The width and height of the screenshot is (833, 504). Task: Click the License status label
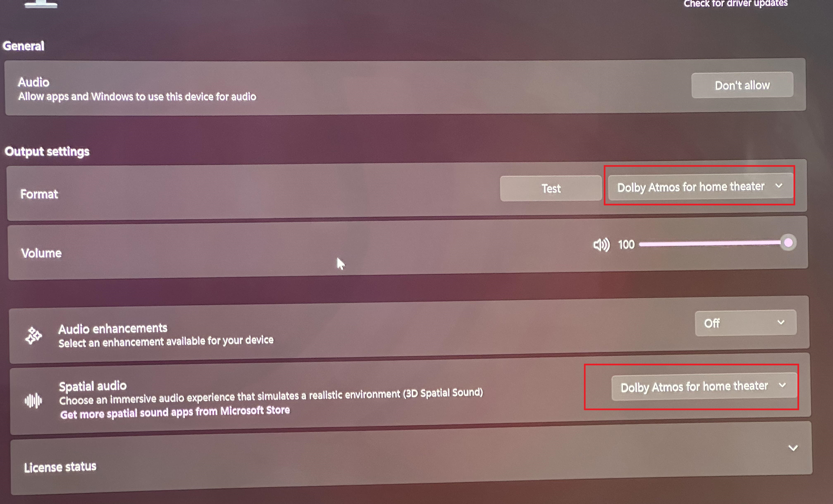pyautogui.click(x=60, y=467)
